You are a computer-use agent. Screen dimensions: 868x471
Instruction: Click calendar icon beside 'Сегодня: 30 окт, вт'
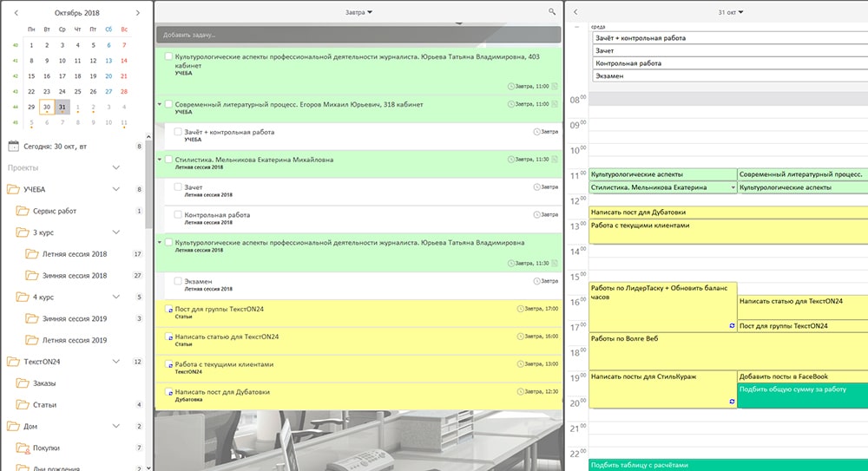pyautogui.click(x=13, y=146)
